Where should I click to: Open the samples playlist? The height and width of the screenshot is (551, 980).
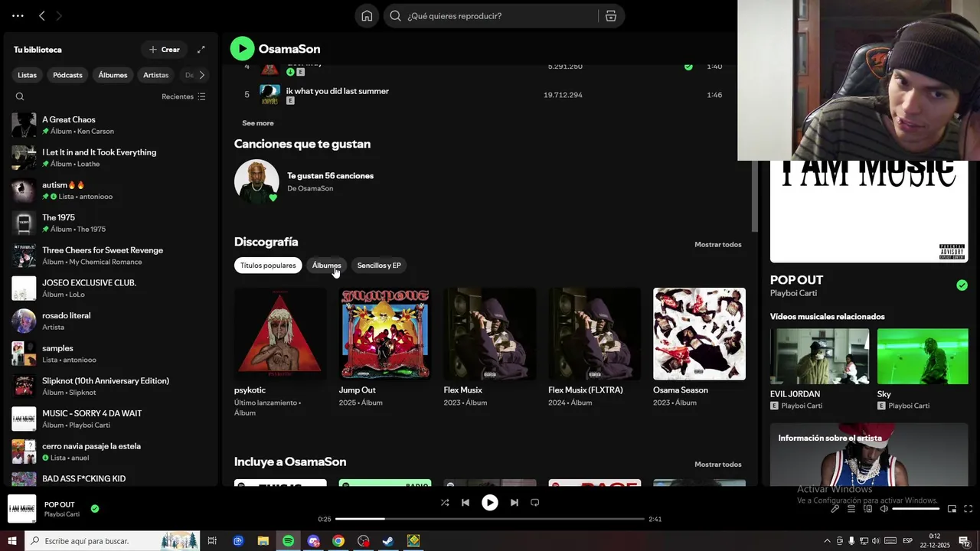tap(111, 354)
